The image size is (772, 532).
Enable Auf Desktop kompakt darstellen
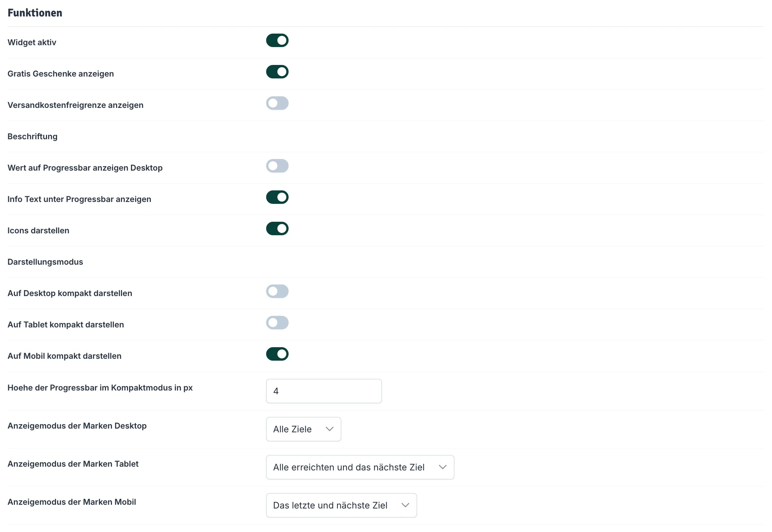277,291
